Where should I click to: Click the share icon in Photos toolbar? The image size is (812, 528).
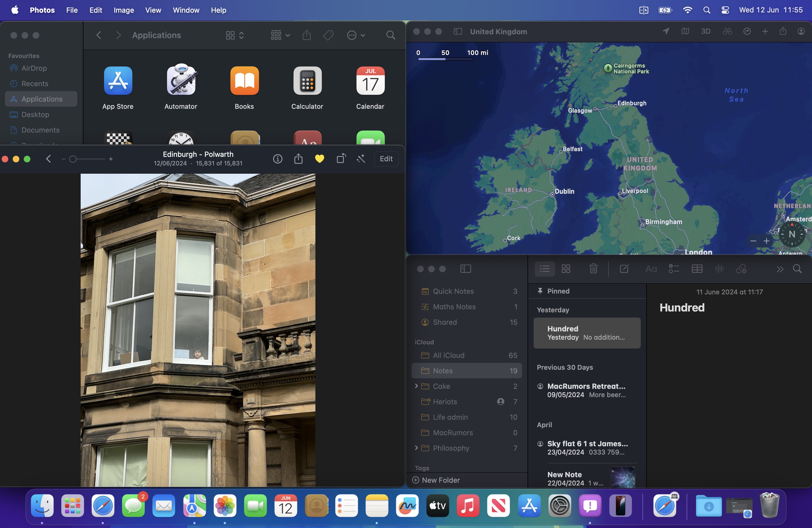pos(299,158)
